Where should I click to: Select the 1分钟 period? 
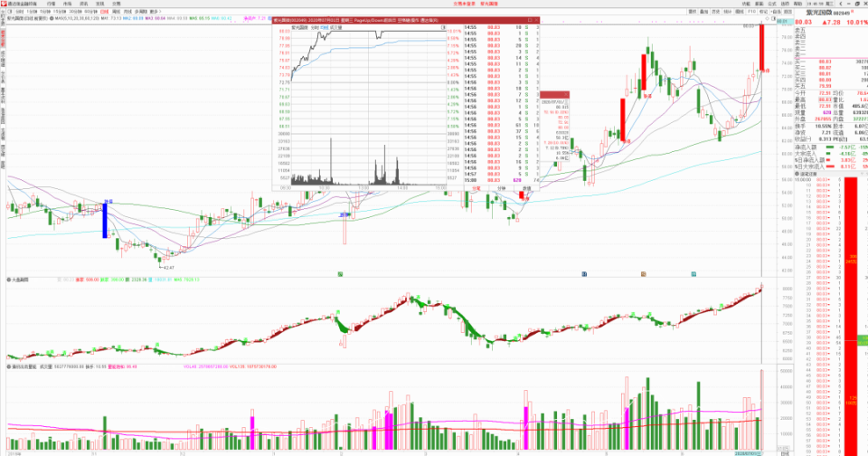[x=32, y=12]
